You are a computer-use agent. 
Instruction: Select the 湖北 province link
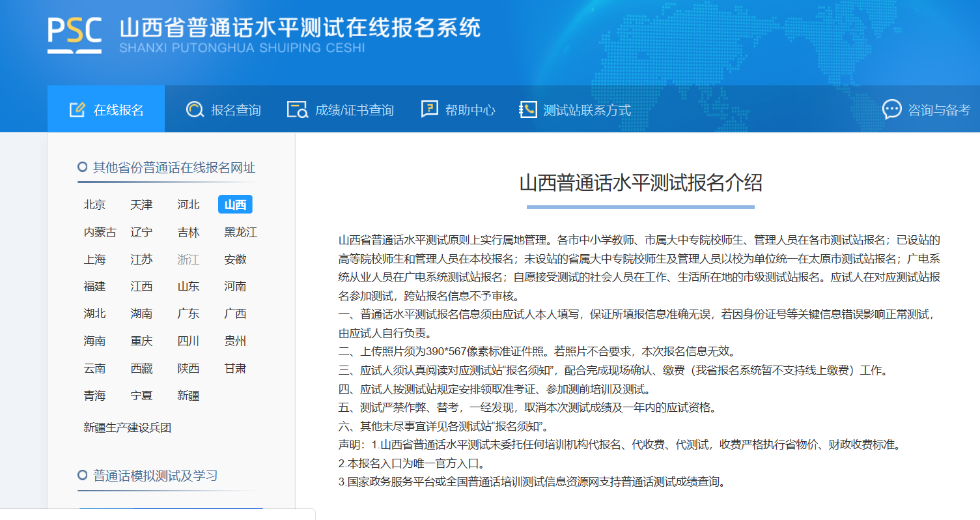[94, 313]
